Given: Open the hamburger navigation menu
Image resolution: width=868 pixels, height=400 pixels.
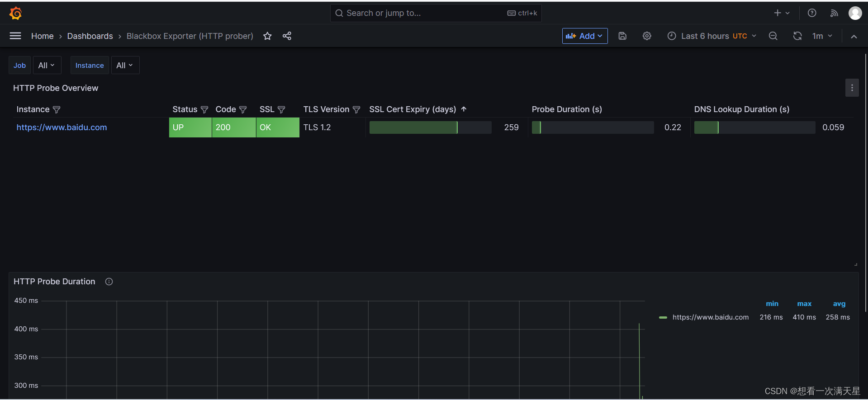Looking at the screenshot, I should click(15, 36).
